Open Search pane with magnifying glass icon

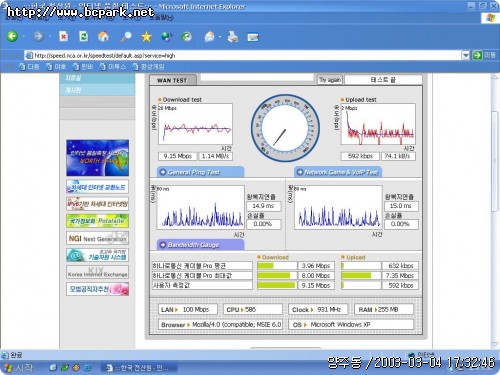point(126,36)
